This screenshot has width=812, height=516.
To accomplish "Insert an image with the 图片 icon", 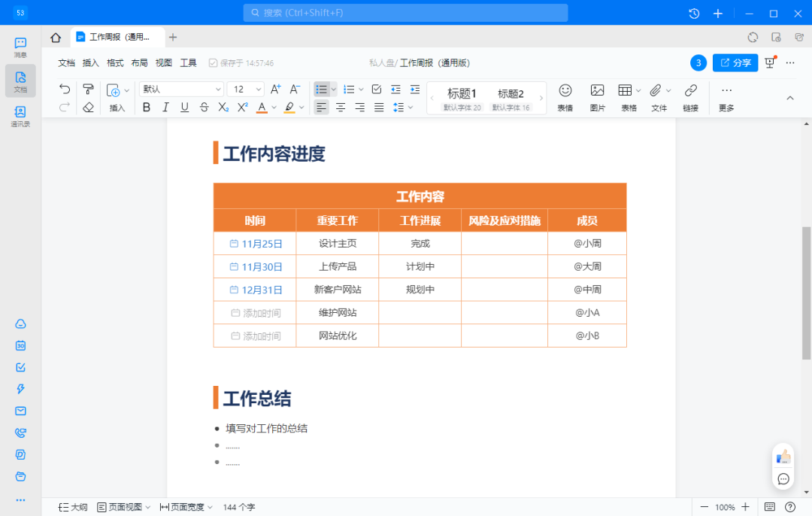I will click(597, 91).
